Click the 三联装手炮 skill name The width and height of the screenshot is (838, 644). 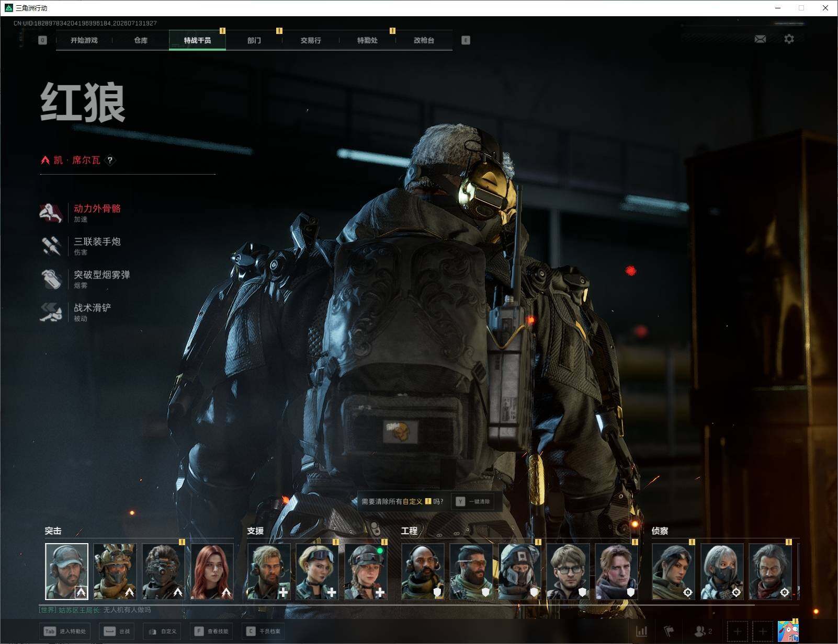click(97, 241)
